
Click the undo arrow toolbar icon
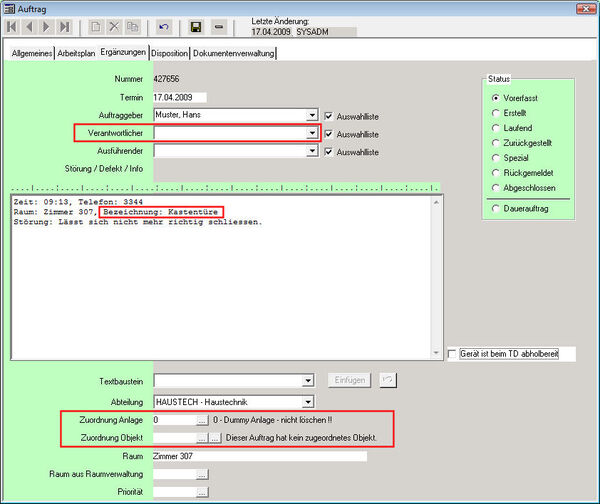click(164, 27)
